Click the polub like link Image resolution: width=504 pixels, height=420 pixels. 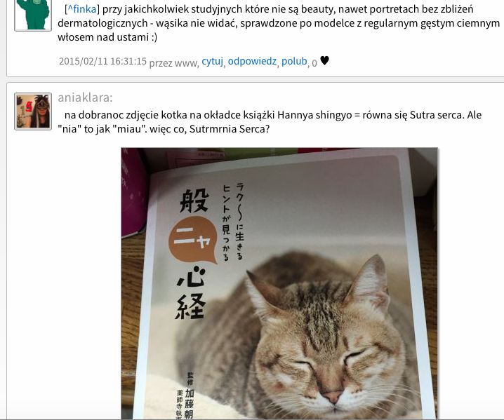click(294, 61)
